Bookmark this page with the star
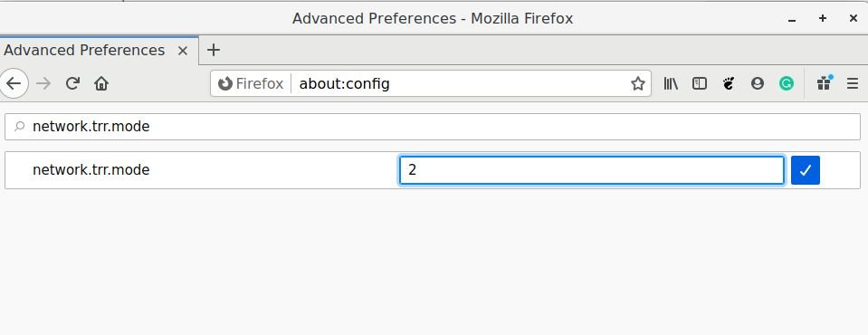The height and width of the screenshot is (335, 868). point(638,83)
